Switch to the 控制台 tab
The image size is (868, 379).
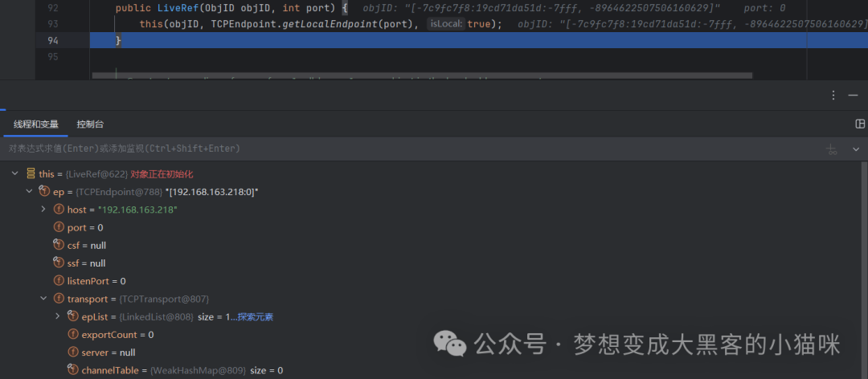click(90, 124)
